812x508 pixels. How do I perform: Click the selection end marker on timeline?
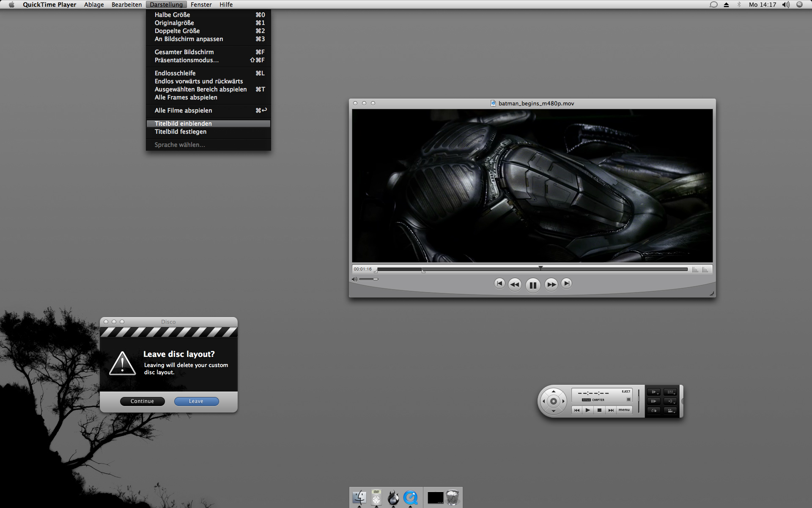click(423, 271)
